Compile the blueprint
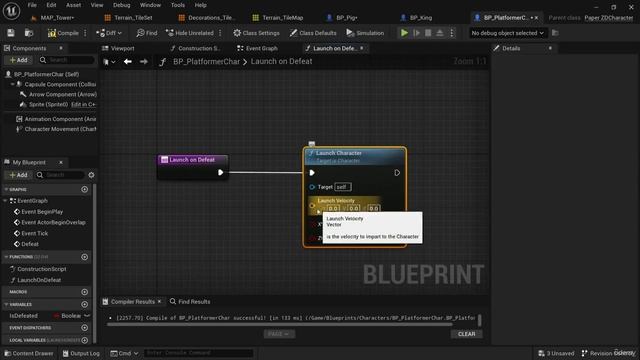The height and width of the screenshot is (360, 640). (x=63, y=33)
